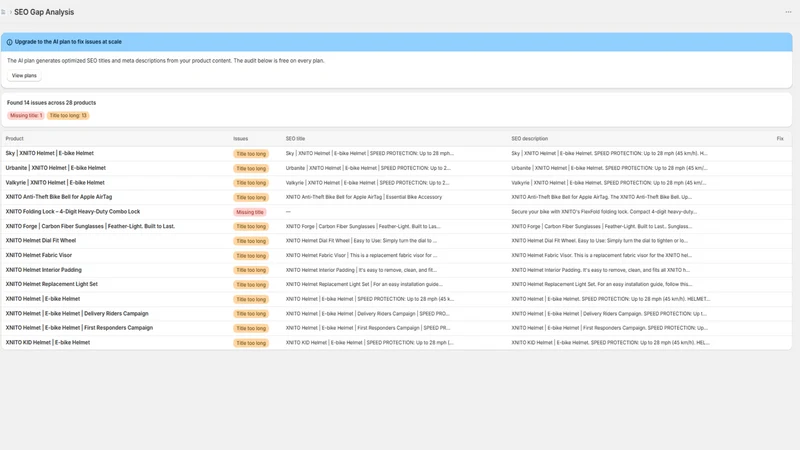Screen dimensions: 800x450
Task: Select the XNITO Helmet Dial Fit Wheel row
Action: pyautogui.click(x=396, y=241)
